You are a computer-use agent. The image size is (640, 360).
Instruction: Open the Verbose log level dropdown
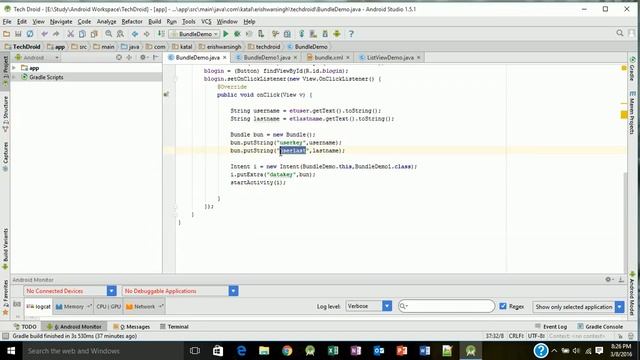pyautogui.click(x=369, y=306)
